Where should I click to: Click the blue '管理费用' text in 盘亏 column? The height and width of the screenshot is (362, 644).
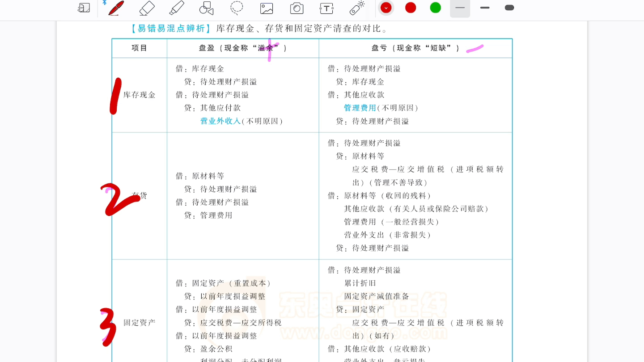point(360,108)
